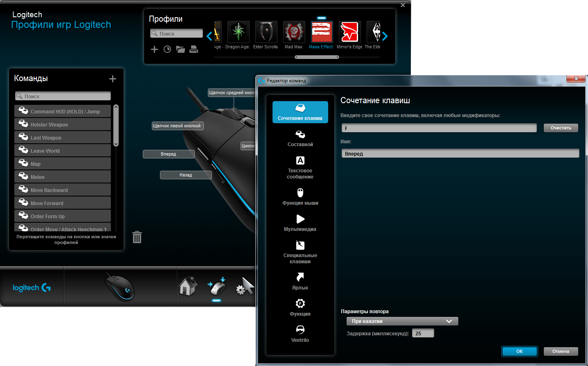Select the Order Form Up command
Image resolution: width=588 pixels, height=366 pixels.
click(63, 216)
